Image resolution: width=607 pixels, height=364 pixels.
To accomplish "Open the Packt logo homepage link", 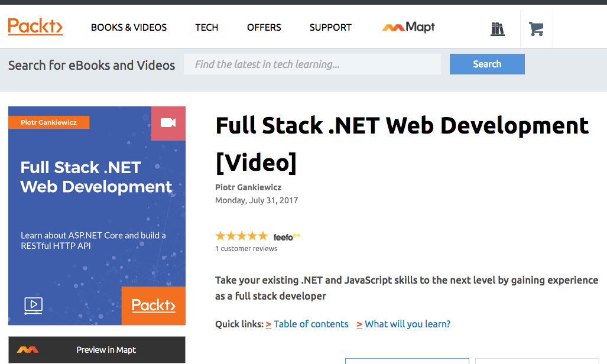I will (35, 27).
